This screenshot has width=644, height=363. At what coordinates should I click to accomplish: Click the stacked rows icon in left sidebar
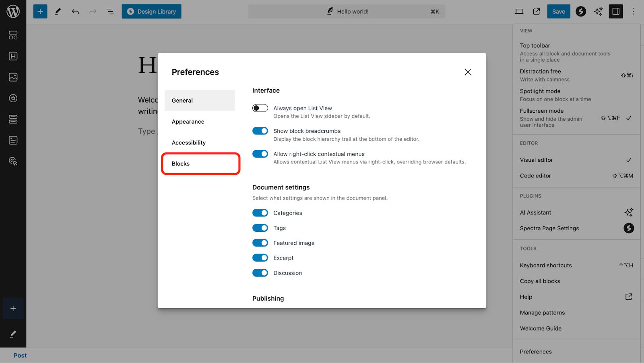13,119
